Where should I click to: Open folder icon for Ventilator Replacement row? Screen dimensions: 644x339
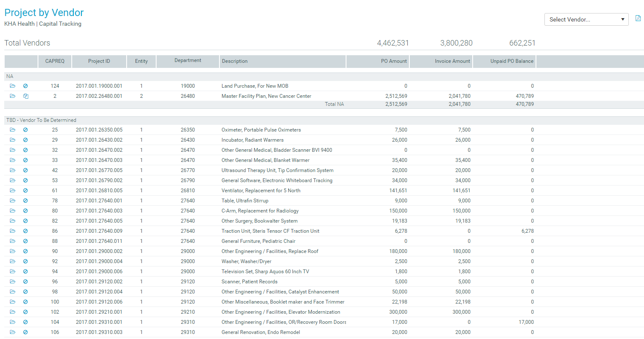click(13, 191)
